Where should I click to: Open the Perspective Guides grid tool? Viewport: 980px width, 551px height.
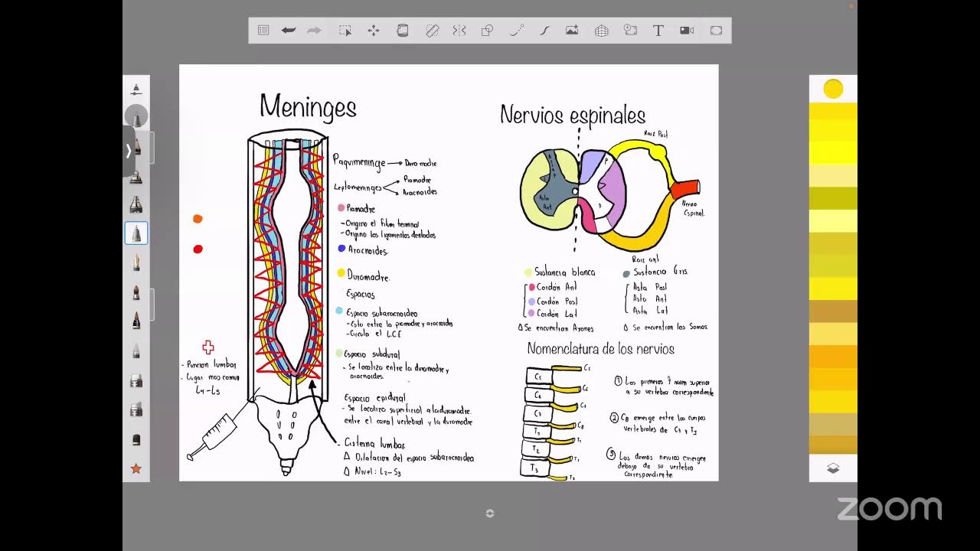(x=602, y=31)
